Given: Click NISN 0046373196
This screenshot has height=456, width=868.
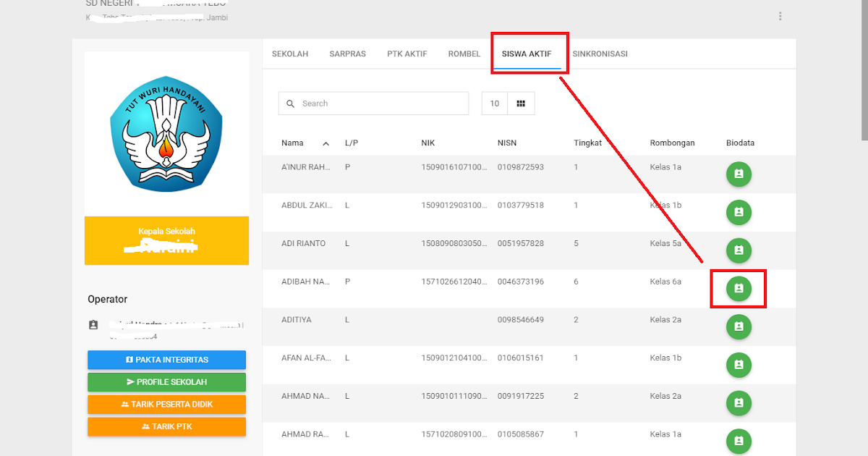Looking at the screenshot, I should (521, 282).
